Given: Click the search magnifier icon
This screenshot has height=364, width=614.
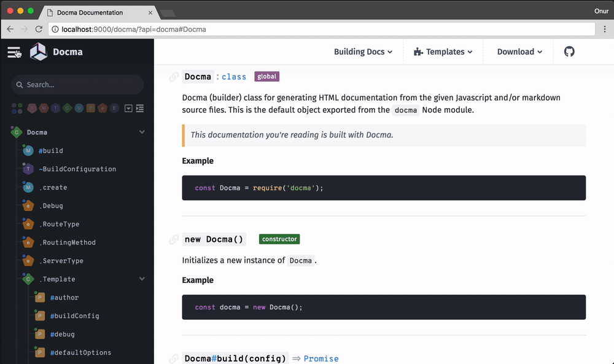Looking at the screenshot, I should pos(19,85).
